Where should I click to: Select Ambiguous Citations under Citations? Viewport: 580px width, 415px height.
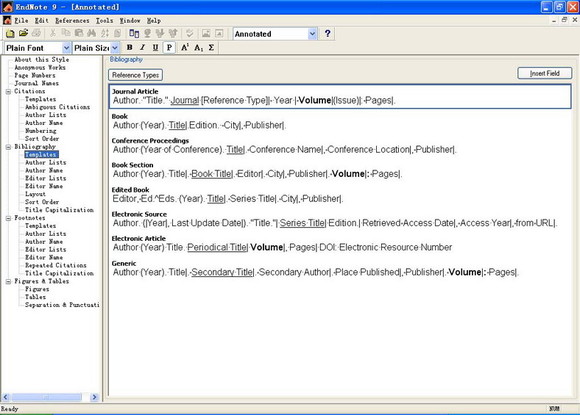point(57,107)
